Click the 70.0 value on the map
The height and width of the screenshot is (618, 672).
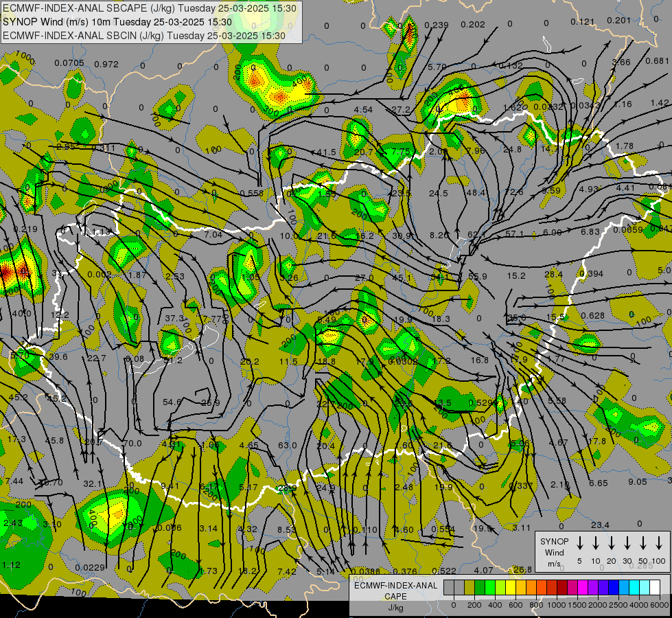coord(132,444)
